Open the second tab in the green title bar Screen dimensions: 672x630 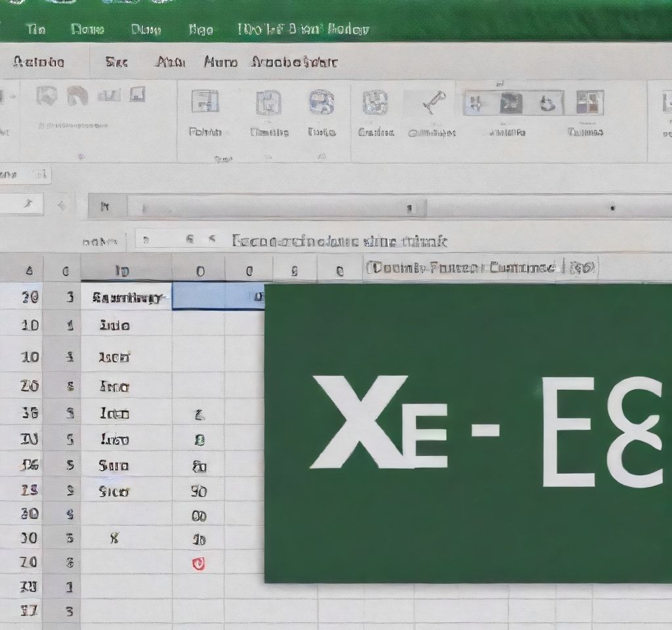[87, 29]
